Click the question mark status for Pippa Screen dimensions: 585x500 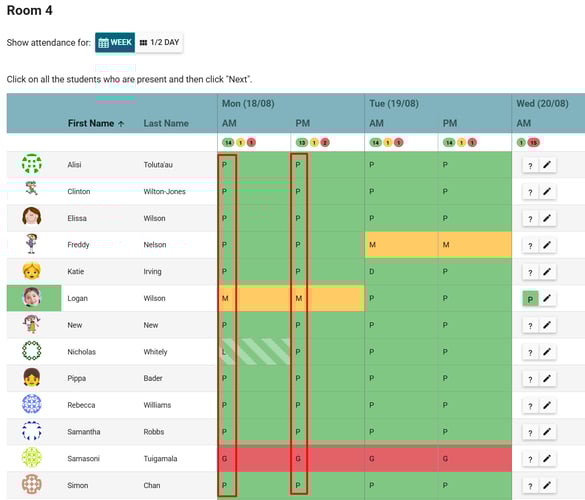(x=530, y=379)
